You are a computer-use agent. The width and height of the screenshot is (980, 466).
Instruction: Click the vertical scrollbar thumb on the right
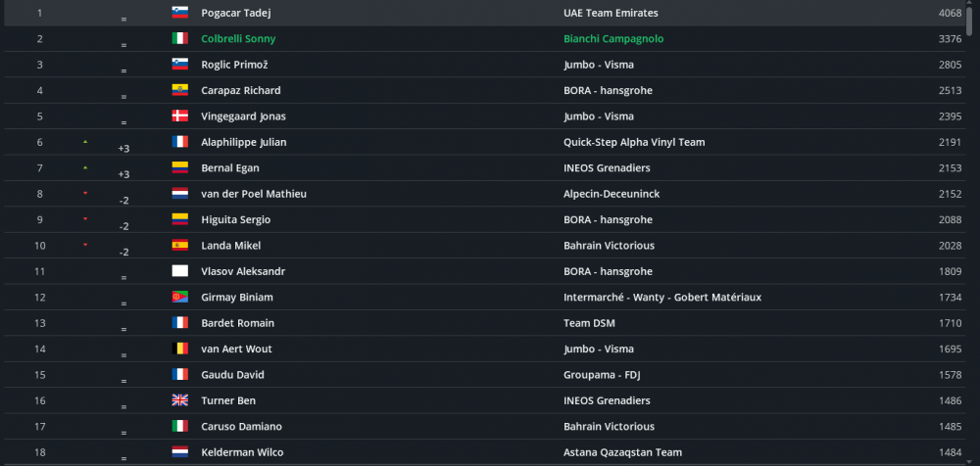pyautogui.click(x=969, y=23)
